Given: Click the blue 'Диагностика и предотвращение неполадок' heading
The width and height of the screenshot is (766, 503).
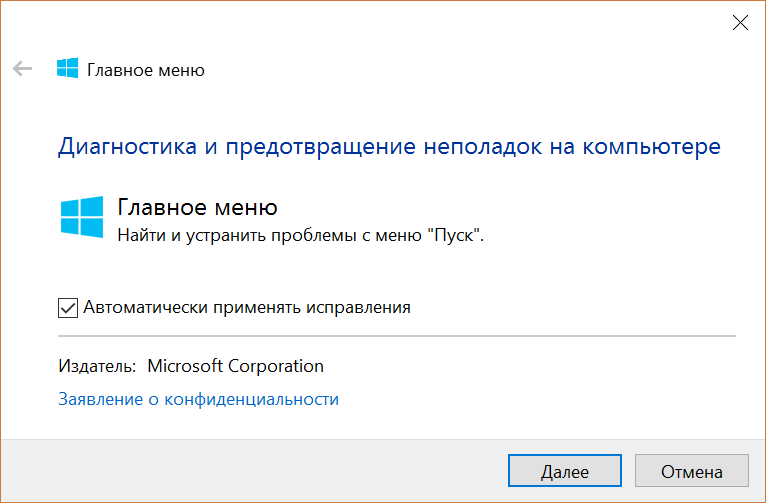Looking at the screenshot, I should (299, 147).
